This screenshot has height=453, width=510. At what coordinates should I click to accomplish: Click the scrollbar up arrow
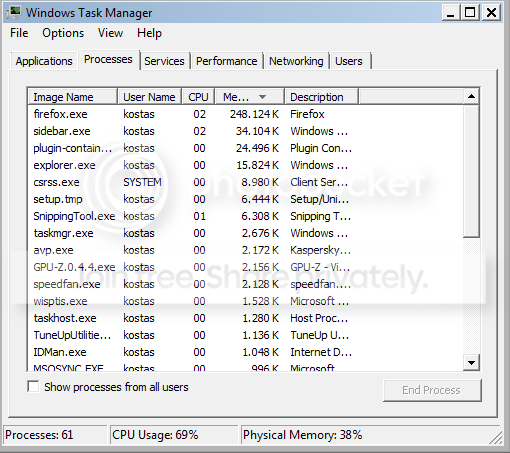pos(471,97)
